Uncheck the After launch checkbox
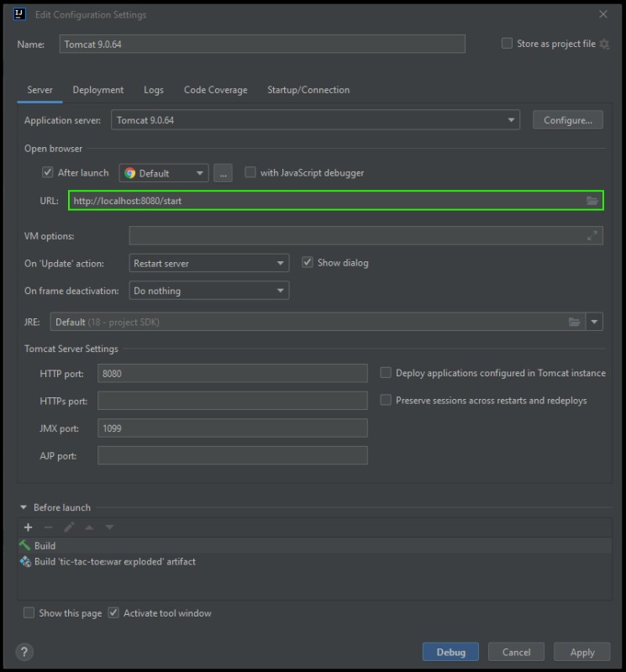The width and height of the screenshot is (626, 672). click(x=48, y=172)
